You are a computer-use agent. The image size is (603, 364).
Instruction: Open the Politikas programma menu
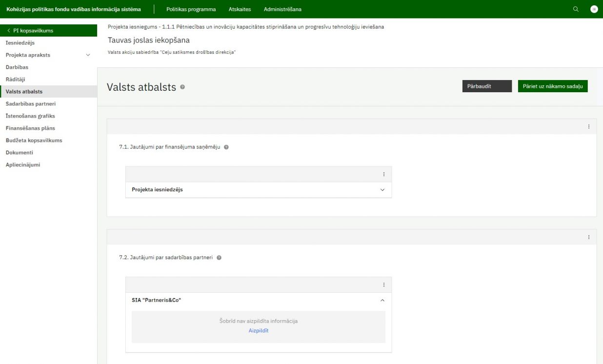pyautogui.click(x=191, y=9)
